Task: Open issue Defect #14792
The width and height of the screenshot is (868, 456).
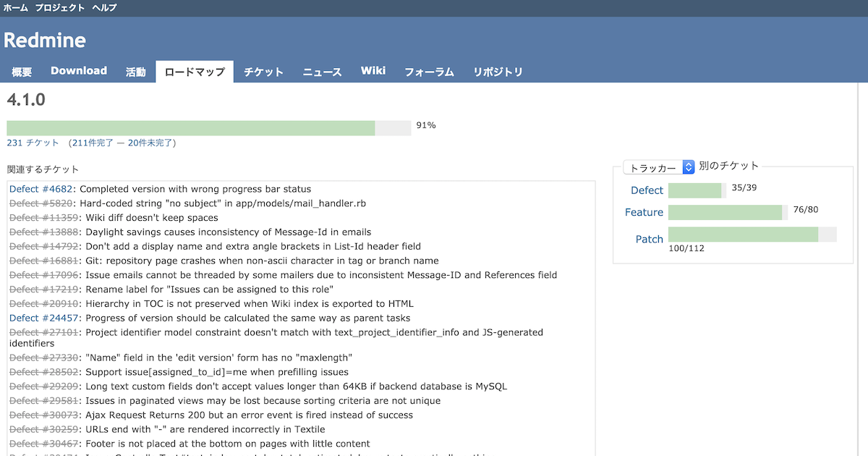Action: pos(45,246)
